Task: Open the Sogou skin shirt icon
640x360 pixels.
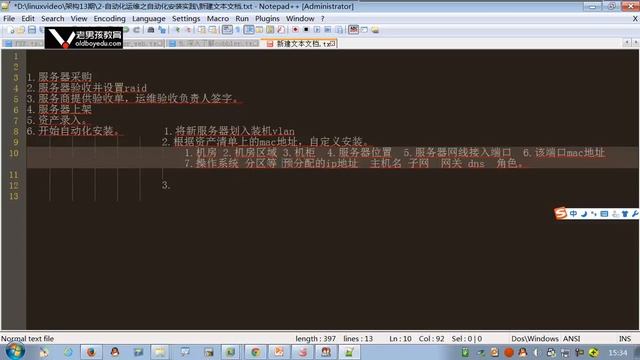Action: click(x=624, y=213)
